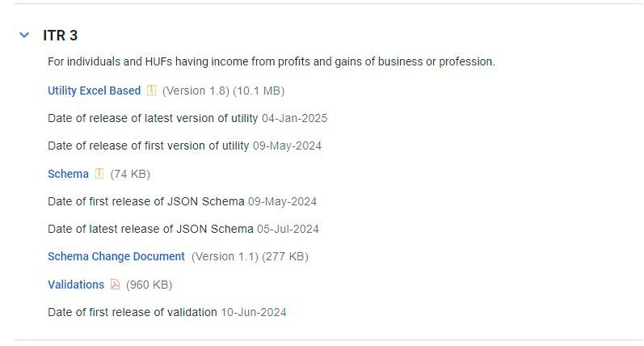The height and width of the screenshot is (346, 644).
Task: Click the 960 KB validations size text
Action: 149,285
